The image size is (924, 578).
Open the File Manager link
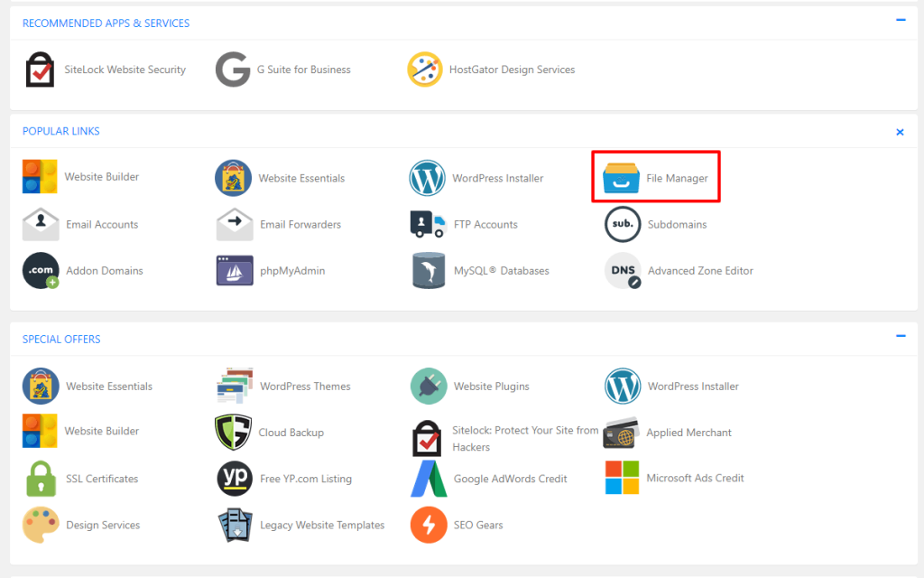[x=677, y=178]
